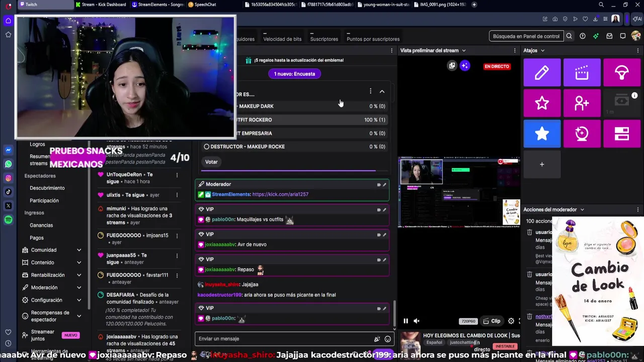
Task: Click the clip clapperboard shortcut tile
Action: point(582,73)
